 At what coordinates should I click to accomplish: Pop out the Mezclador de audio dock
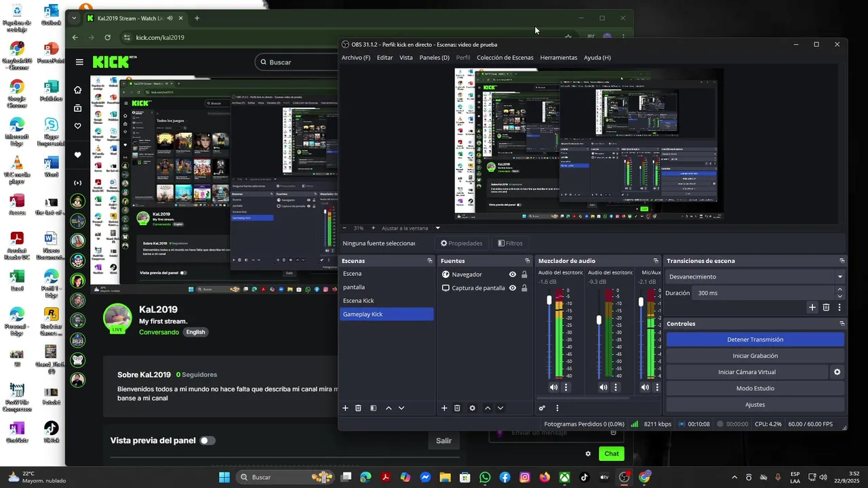click(656, 261)
